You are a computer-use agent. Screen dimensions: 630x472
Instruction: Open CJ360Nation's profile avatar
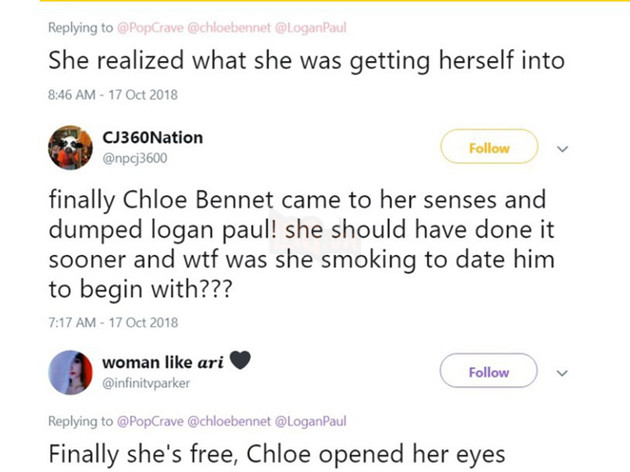tap(71, 148)
